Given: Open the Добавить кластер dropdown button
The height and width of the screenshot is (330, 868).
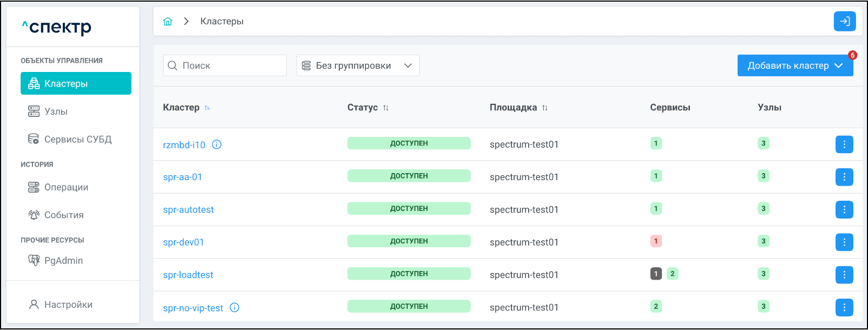Looking at the screenshot, I should [x=794, y=65].
